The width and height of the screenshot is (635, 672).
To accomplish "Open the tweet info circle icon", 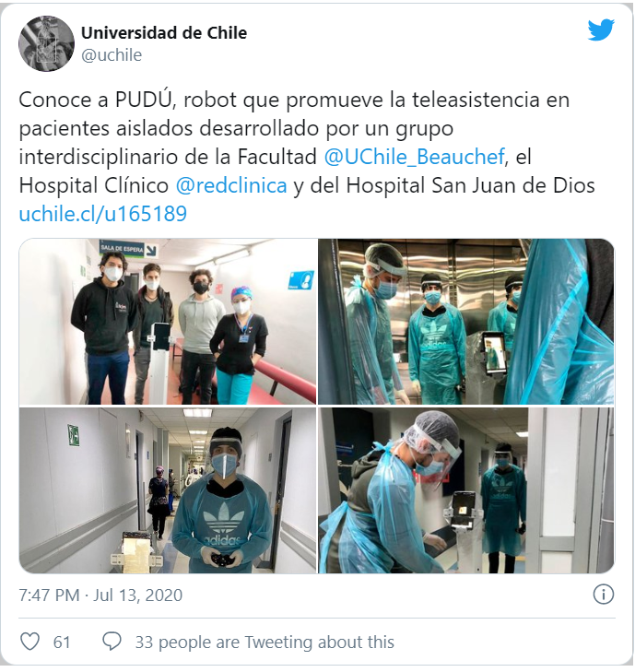I will click(604, 595).
